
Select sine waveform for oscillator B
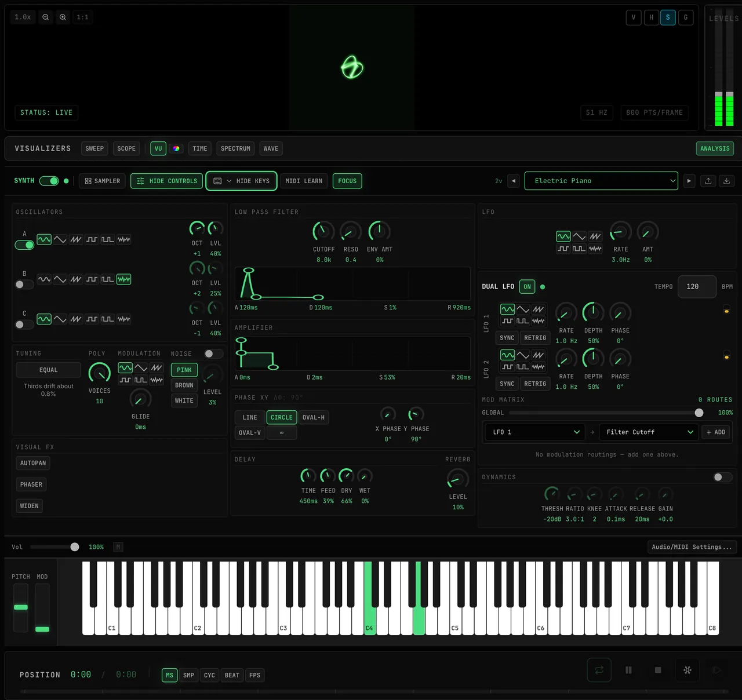pos(44,279)
